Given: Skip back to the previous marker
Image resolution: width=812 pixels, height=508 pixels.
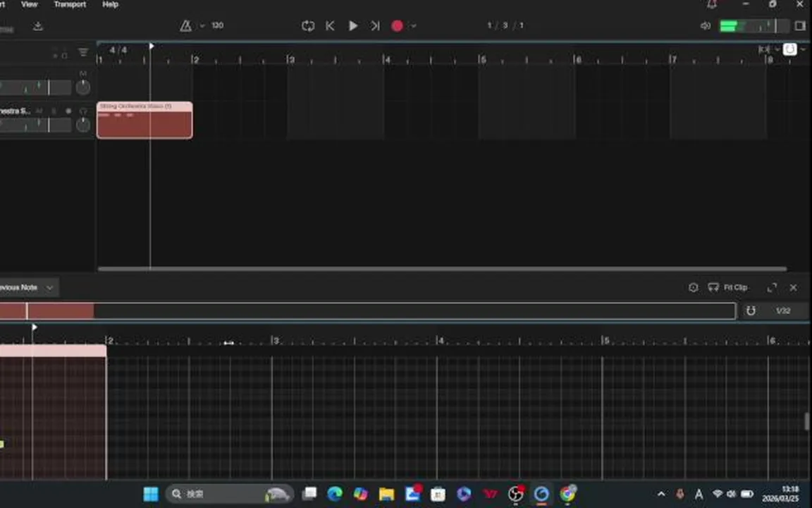Looking at the screenshot, I should [330, 25].
